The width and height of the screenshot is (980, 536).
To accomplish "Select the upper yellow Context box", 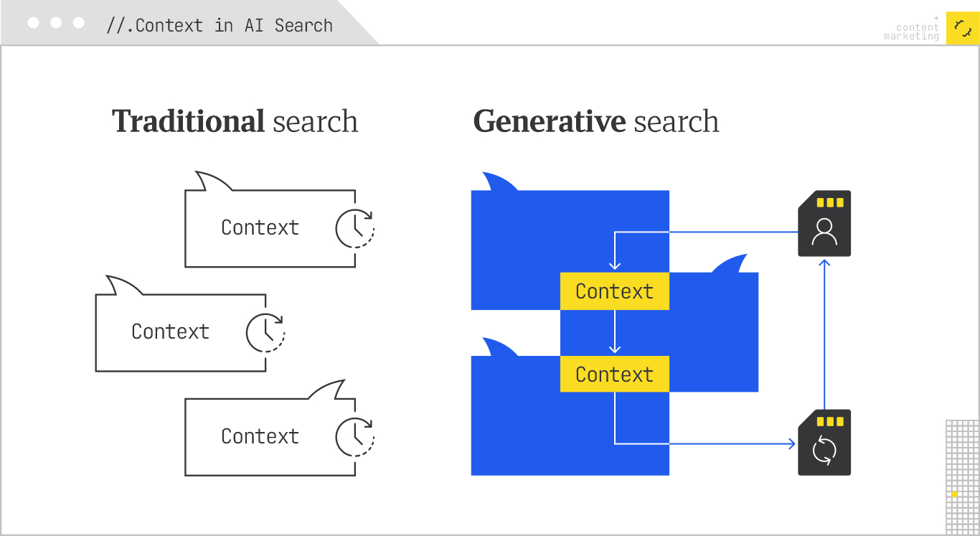I will (614, 291).
